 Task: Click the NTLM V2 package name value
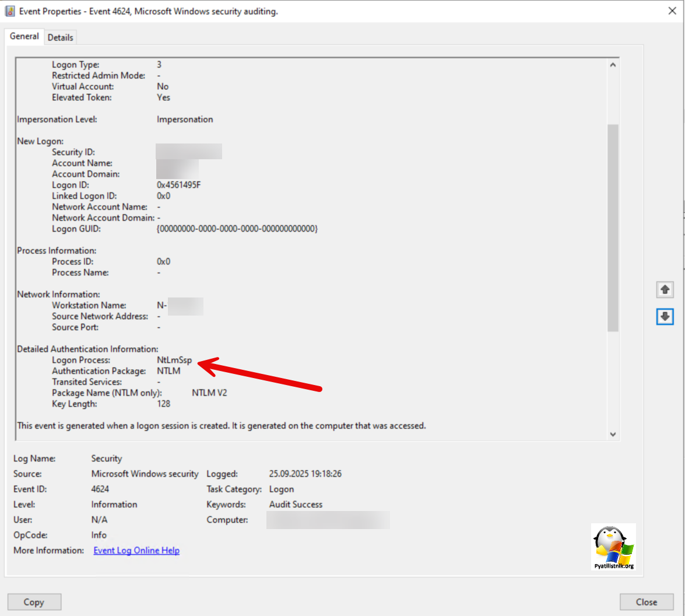pos(209,393)
